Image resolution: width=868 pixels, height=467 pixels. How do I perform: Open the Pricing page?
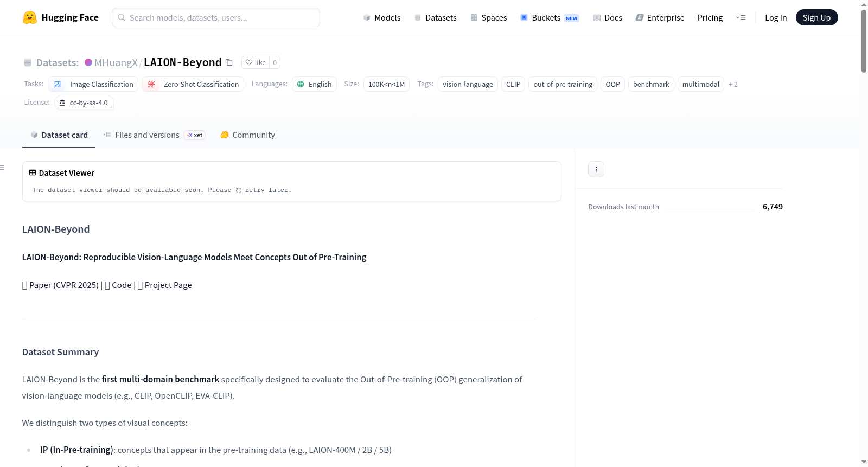[x=710, y=17]
